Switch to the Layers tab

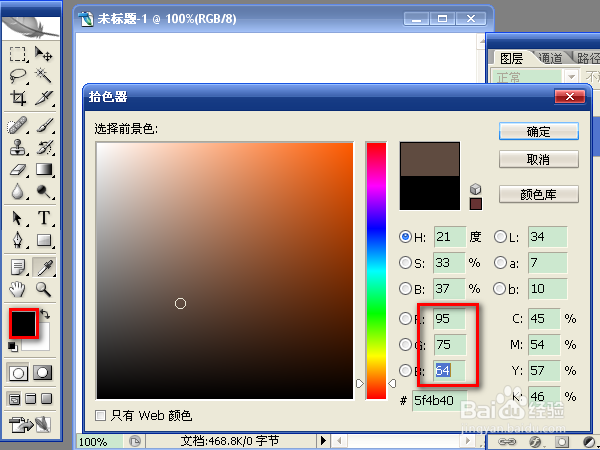coord(511,58)
